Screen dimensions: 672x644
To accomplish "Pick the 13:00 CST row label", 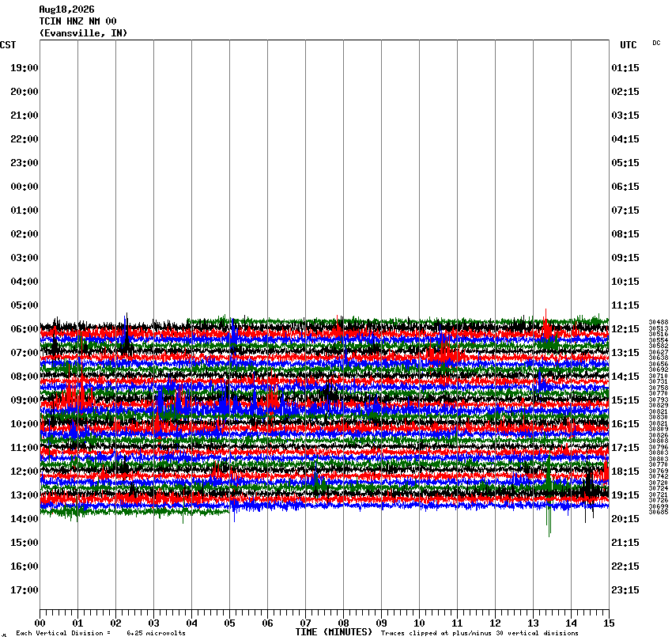I will click(x=25, y=495).
